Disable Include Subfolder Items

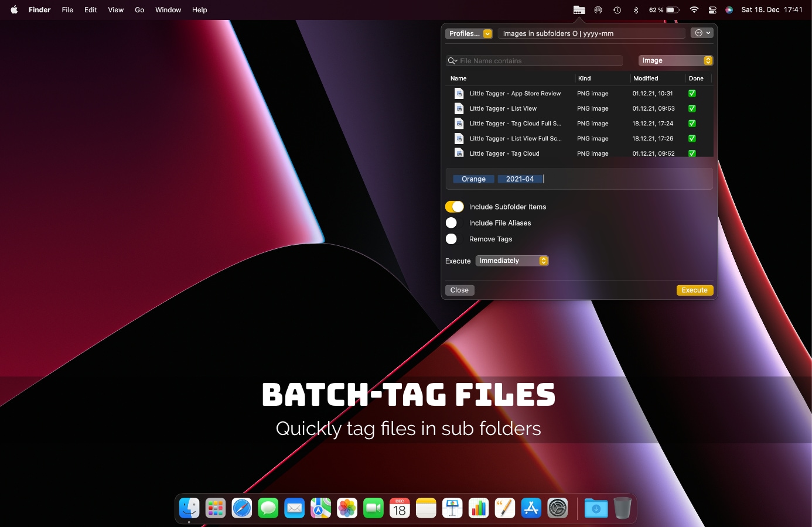point(454,206)
